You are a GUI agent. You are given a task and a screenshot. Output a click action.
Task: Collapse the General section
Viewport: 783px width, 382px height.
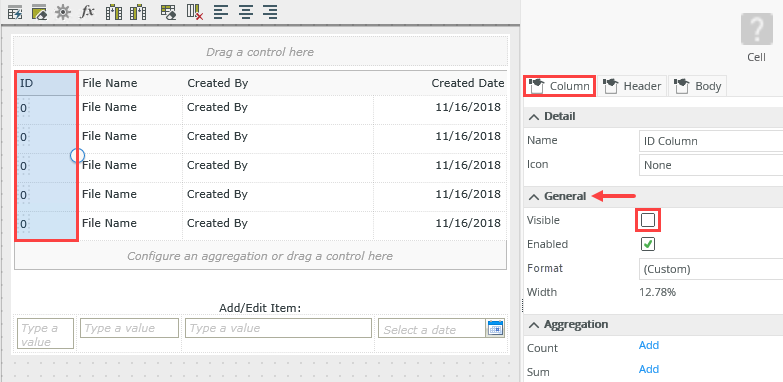534,196
